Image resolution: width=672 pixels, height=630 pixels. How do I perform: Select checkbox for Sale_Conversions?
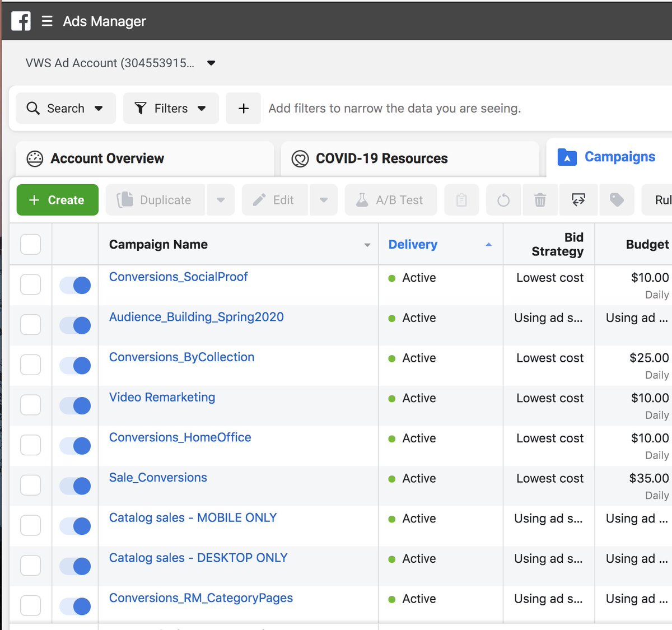tap(30, 486)
